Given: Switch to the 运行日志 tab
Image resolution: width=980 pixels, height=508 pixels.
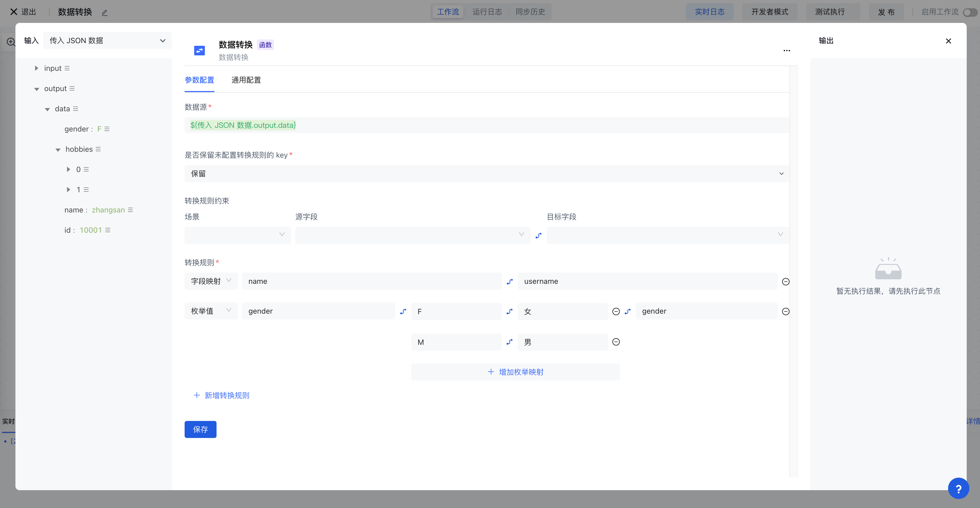Looking at the screenshot, I should pyautogui.click(x=487, y=12).
